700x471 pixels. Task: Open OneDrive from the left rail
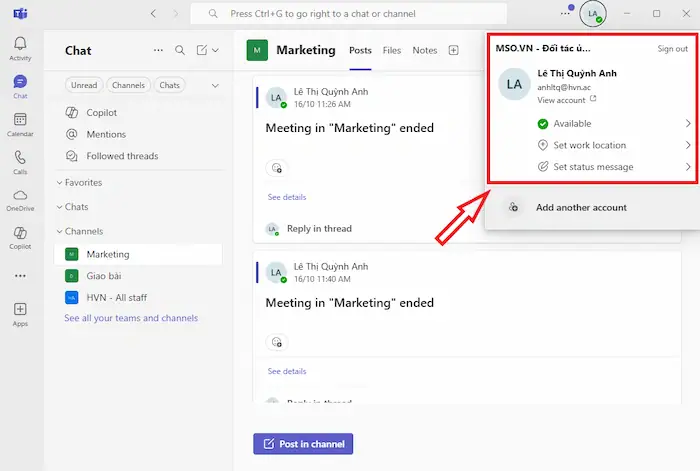[x=20, y=199]
